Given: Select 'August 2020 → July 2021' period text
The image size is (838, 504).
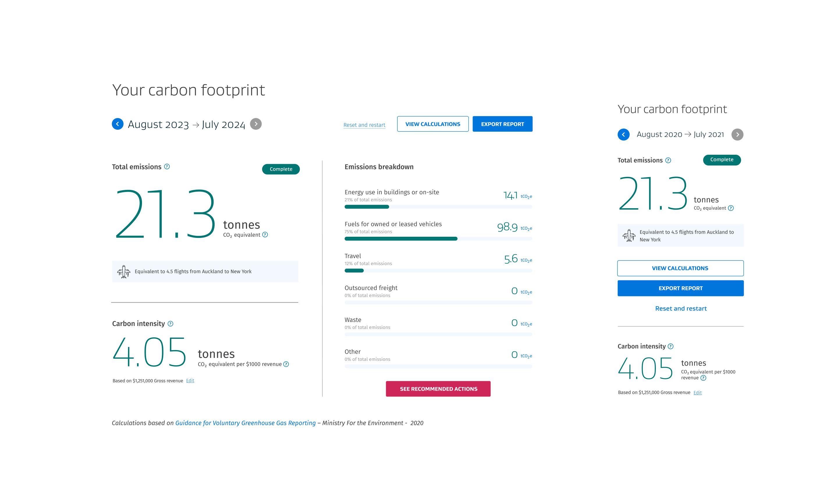Looking at the screenshot, I should pyautogui.click(x=680, y=134).
